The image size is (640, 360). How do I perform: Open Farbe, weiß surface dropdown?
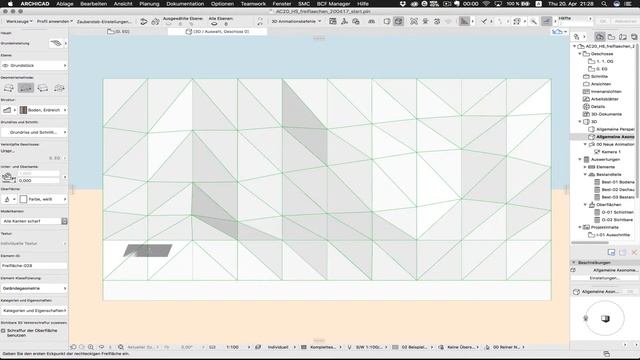pos(43,199)
